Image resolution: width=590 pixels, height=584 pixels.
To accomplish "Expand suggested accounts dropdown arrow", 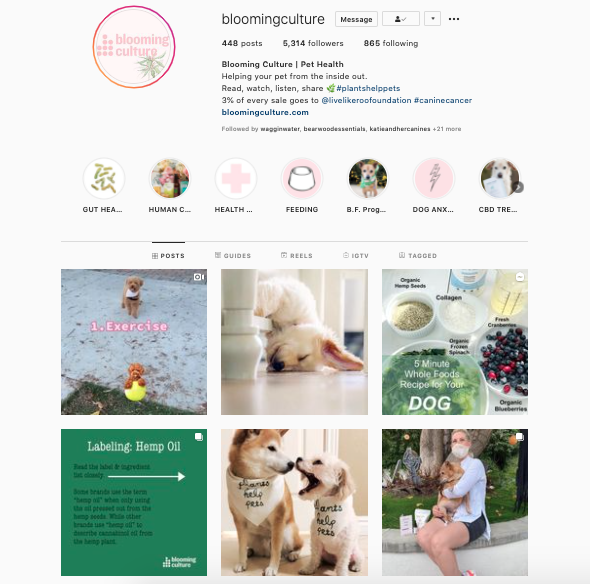I will 432,19.
